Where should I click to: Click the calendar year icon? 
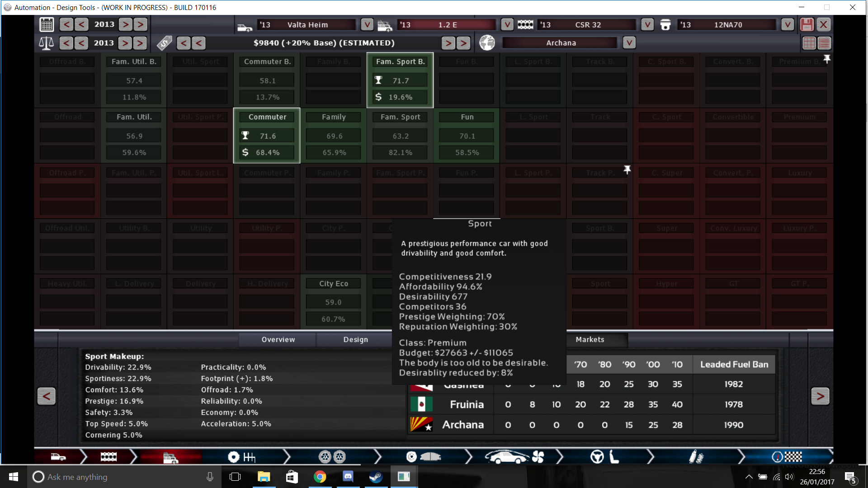pos(47,24)
